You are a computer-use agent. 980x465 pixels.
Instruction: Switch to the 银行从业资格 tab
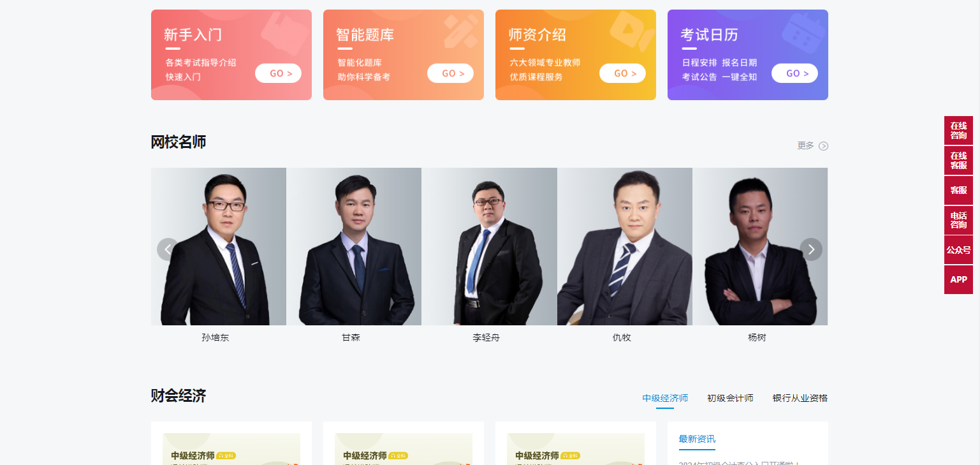point(800,398)
